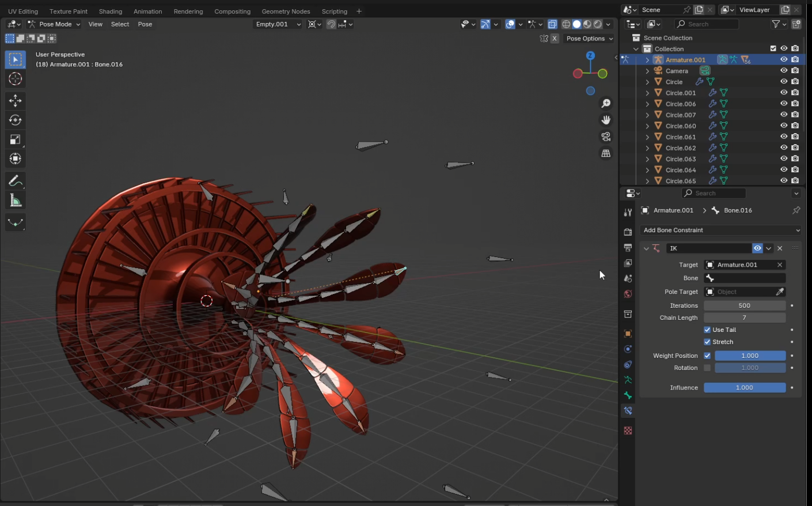Toggle IK constraint viewport visibility
This screenshot has width=812, height=506.
[x=757, y=248]
